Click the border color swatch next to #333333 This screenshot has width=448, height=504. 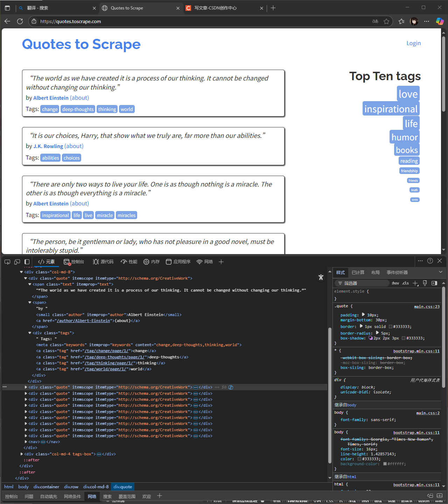390,326
